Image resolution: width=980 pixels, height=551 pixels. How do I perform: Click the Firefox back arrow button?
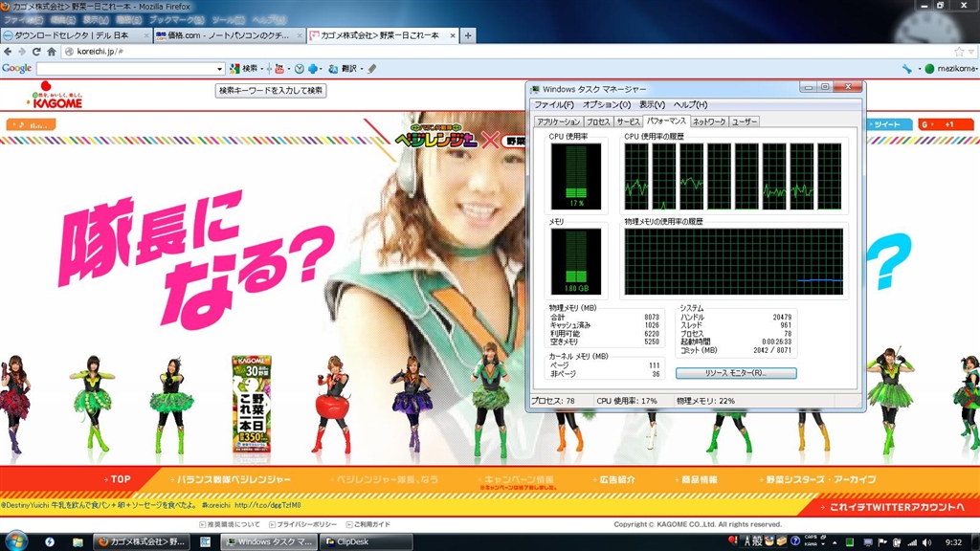(x=9, y=52)
